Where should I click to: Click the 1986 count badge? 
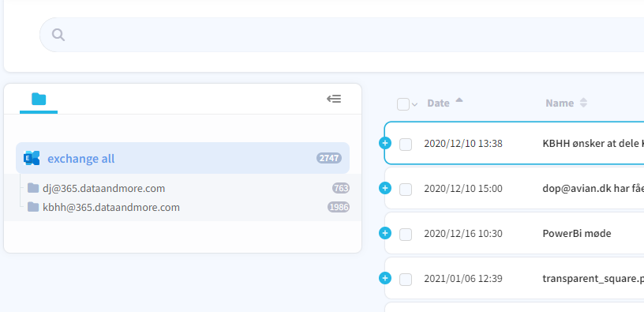tap(339, 207)
